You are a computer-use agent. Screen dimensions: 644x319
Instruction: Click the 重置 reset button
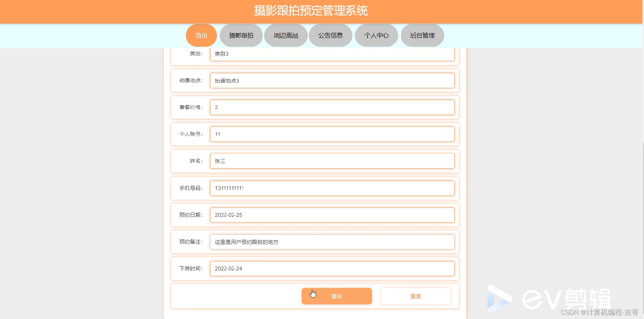point(415,296)
